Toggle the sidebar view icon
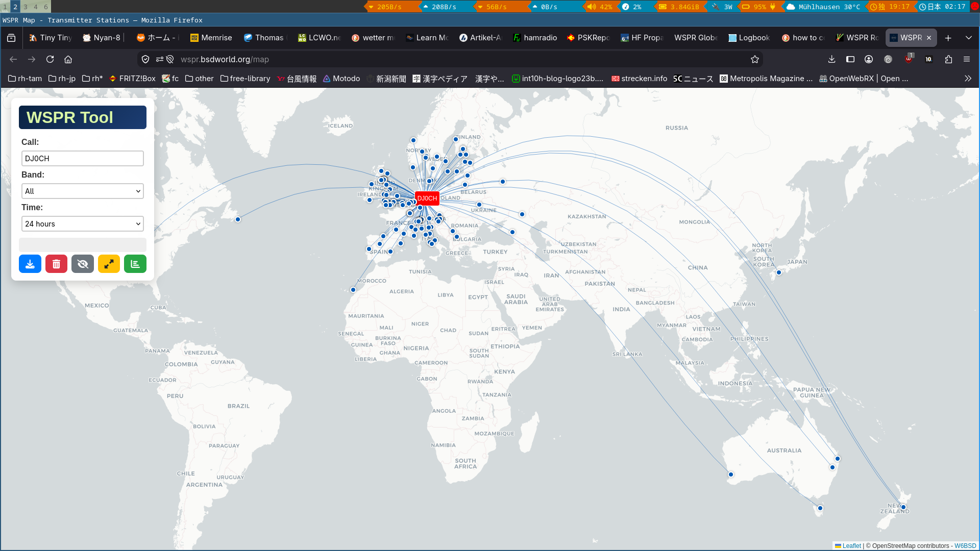 point(850,59)
